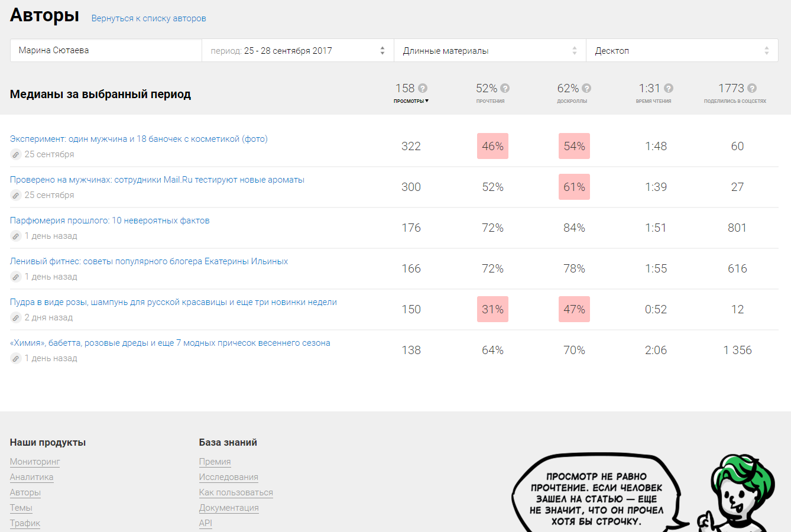The image size is (791, 532).
Task: Click the 'Медианы за выбранный период' heading
Action: tap(101, 94)
